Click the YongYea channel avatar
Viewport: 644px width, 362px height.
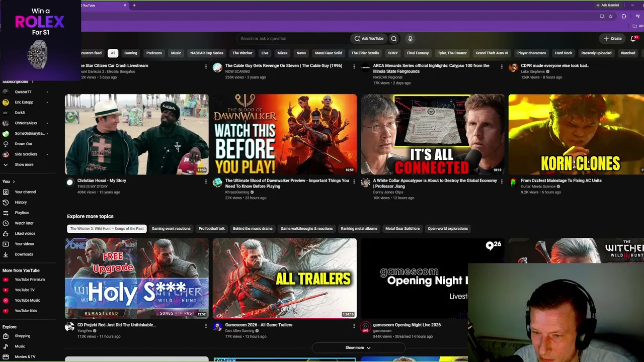coord(69,327)
